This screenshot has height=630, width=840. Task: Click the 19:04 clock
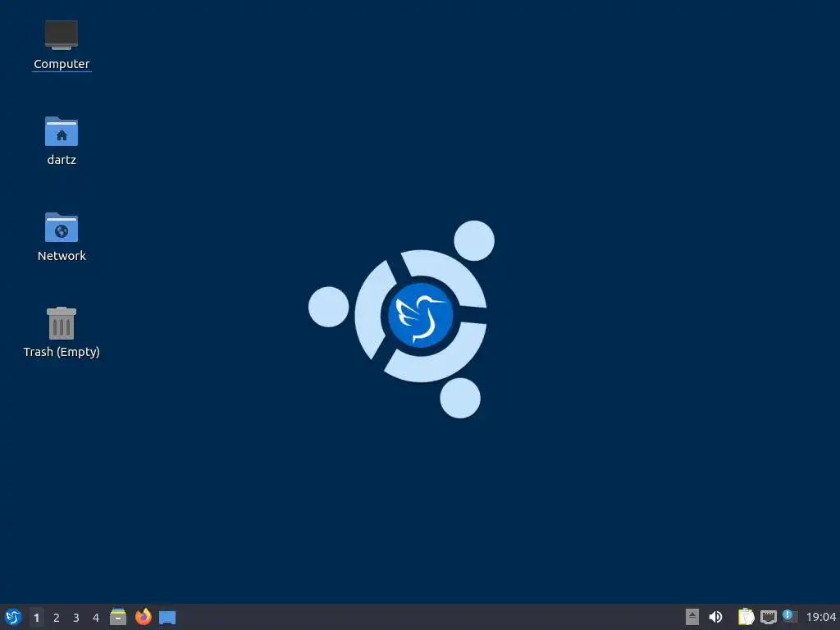click(x=820, y=617)
